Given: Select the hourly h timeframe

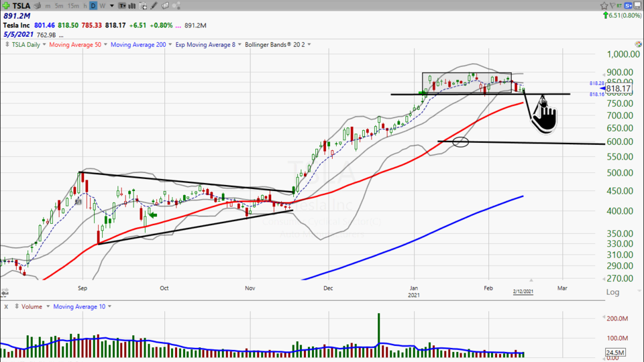Looking at the screenshot, I should click(85, 6).
